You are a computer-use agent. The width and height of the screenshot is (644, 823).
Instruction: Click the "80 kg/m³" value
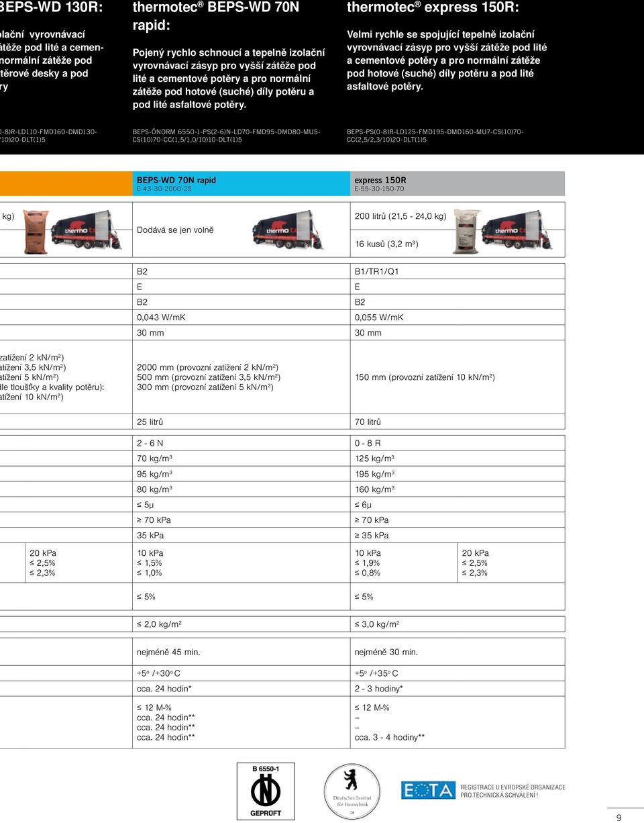[154, 489]
